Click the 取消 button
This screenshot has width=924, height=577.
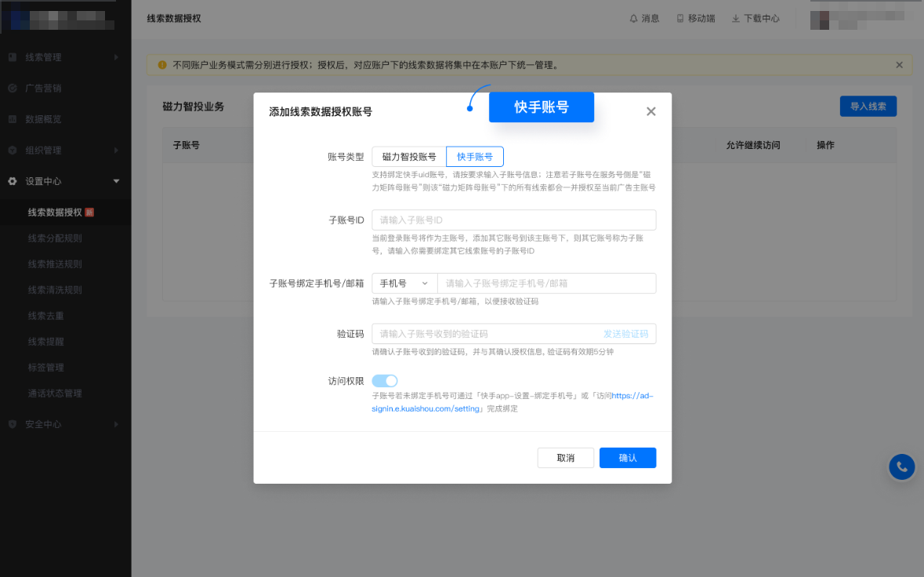tap(566, 458)
